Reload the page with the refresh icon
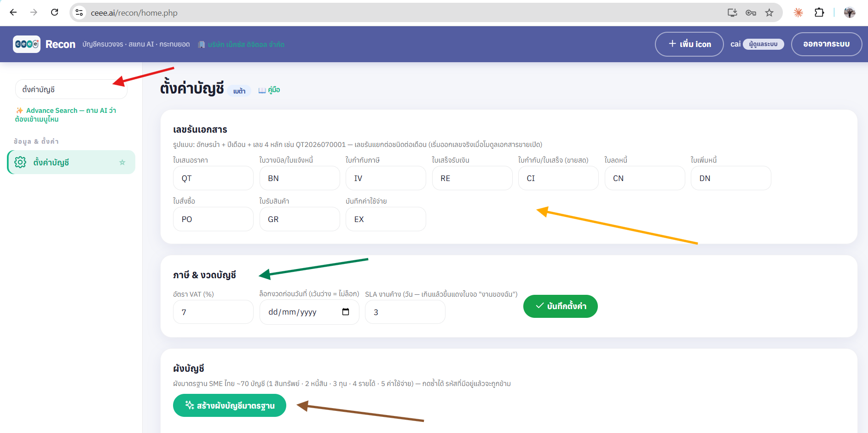Viewport: 868px width, 433px height. (54, 12)
